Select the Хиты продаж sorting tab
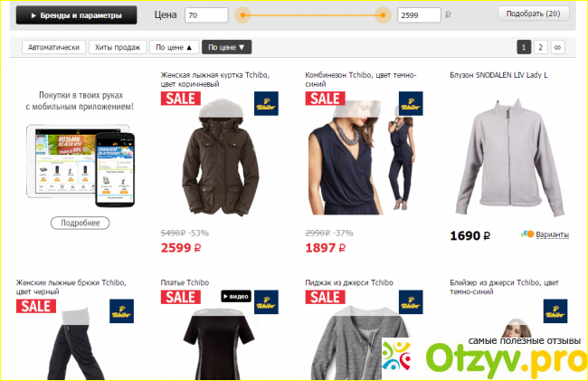Viewport: 588px width, 381px height. [118, 47]
